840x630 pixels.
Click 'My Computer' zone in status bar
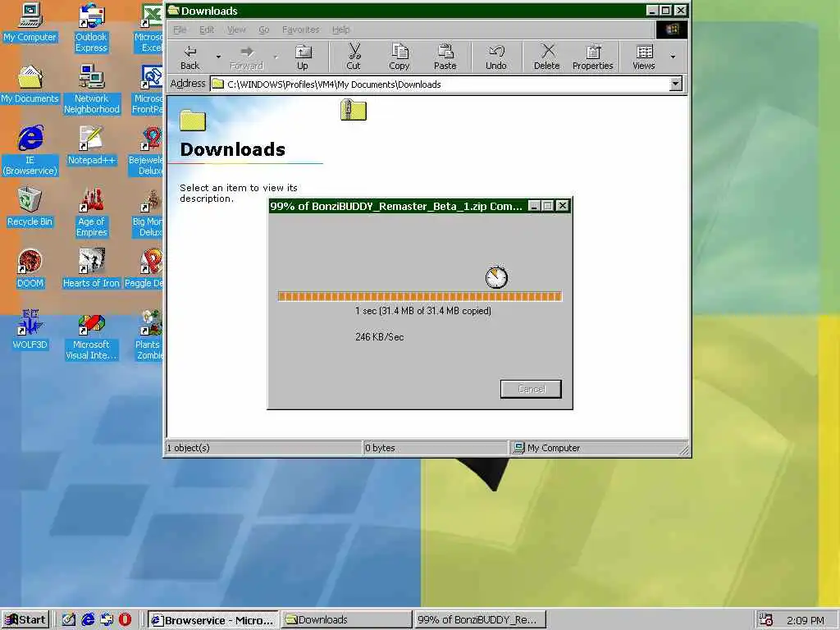point(546,448)
